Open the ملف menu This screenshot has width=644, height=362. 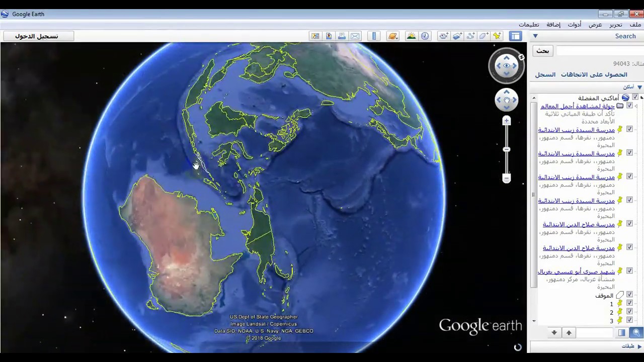point(635,25)
